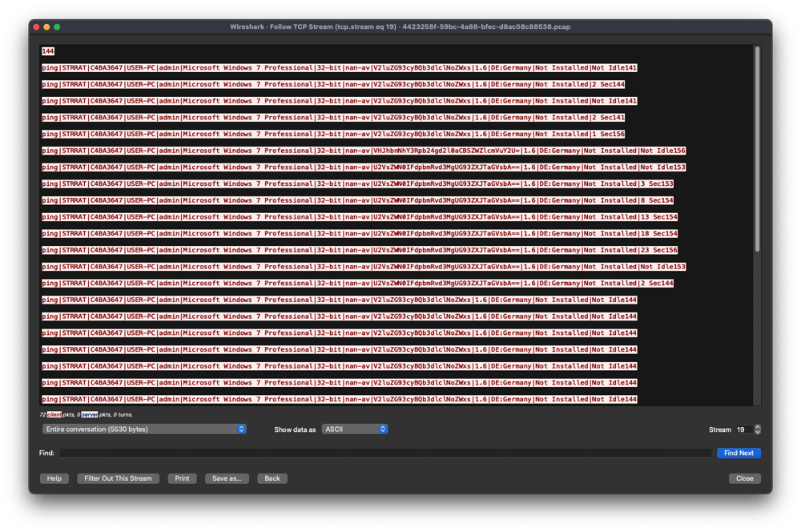
Task: Click the red 'client' label in packet summary
Action: click(x=54, y=415)
